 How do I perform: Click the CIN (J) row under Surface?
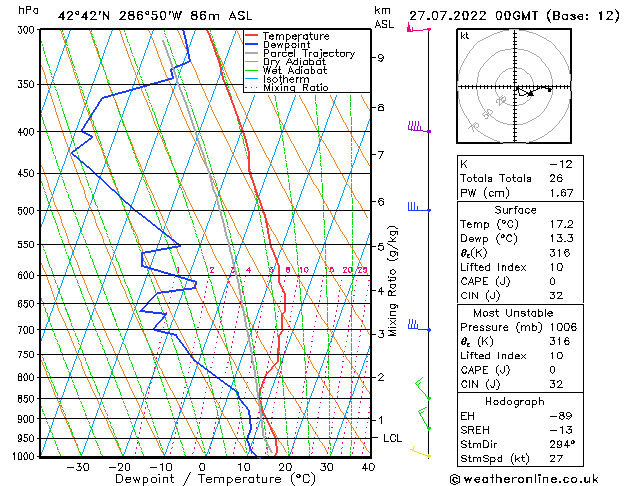click(x=520, y=296)
